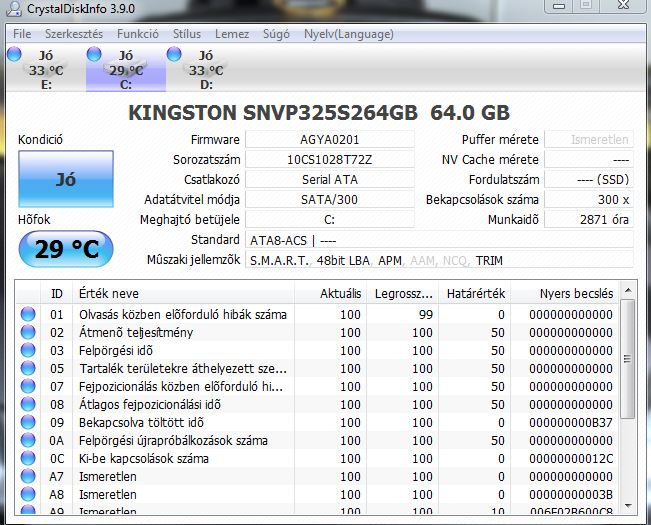Select row Ki-be kapcsolások száma
The image size is (651, 525).
318,458
